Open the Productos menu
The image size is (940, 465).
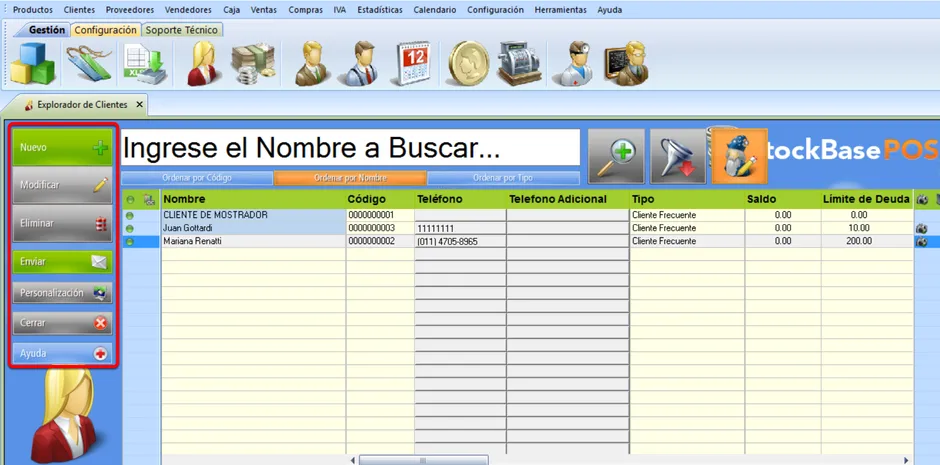(x=32, y=10)
